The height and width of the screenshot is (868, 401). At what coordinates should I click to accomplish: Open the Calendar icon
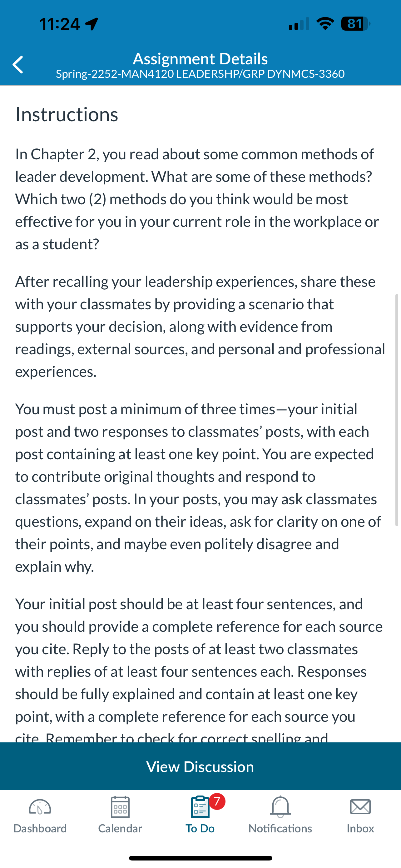coord(120,807)
